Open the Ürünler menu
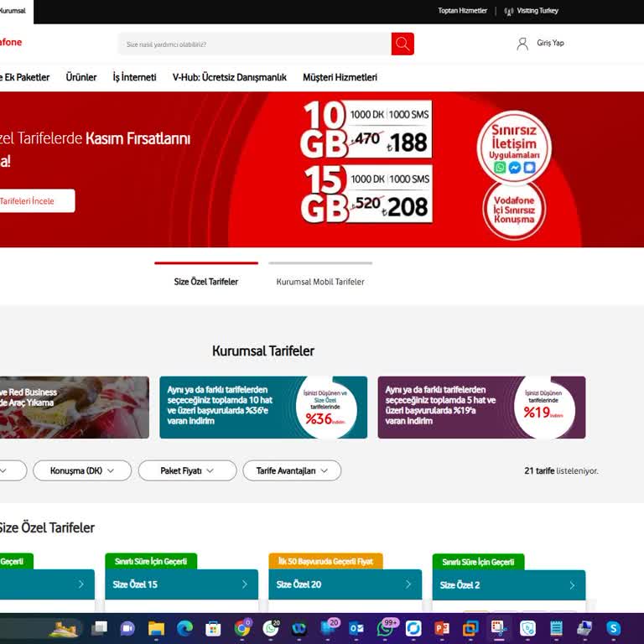This screenshot has height=644, width=644. 81,77
